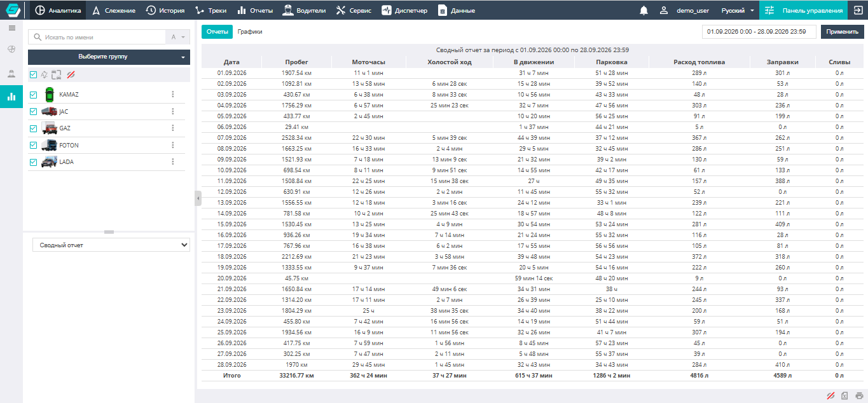The width and height of the screenshot is (868, 403).
Task: Click the 'Искать по имени' search field
Action: pos(97,38)
